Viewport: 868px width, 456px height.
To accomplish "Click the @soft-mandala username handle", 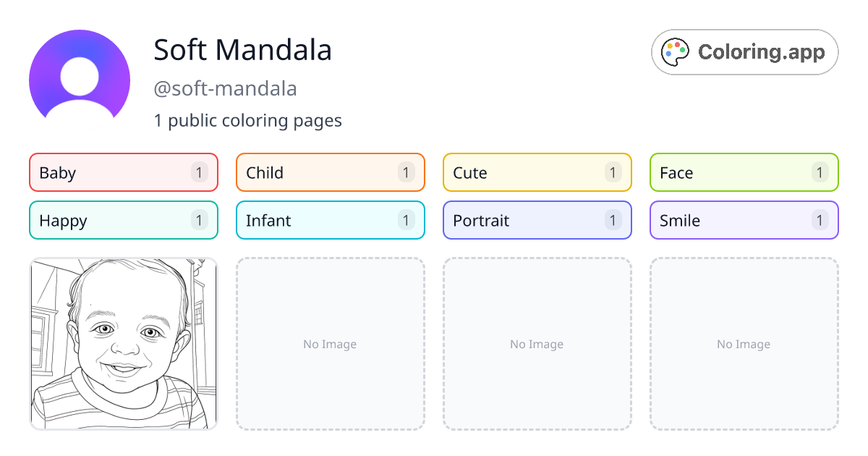I will pos(225,88).
